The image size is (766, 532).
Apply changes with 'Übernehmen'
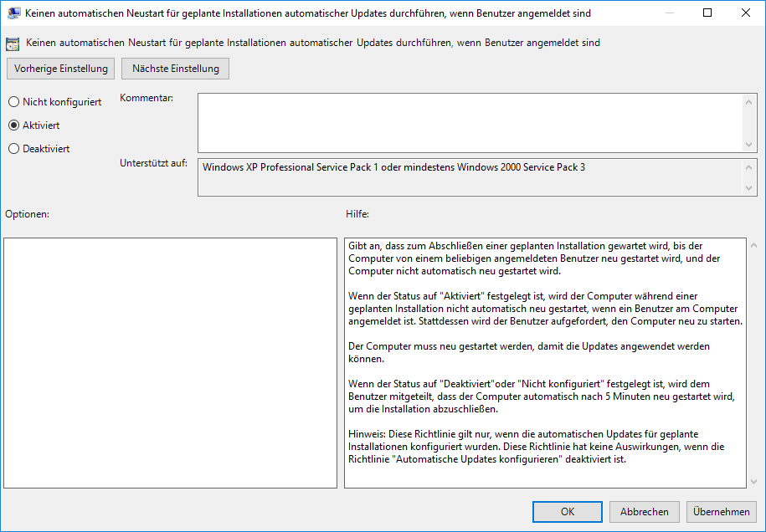coord(721,512)
